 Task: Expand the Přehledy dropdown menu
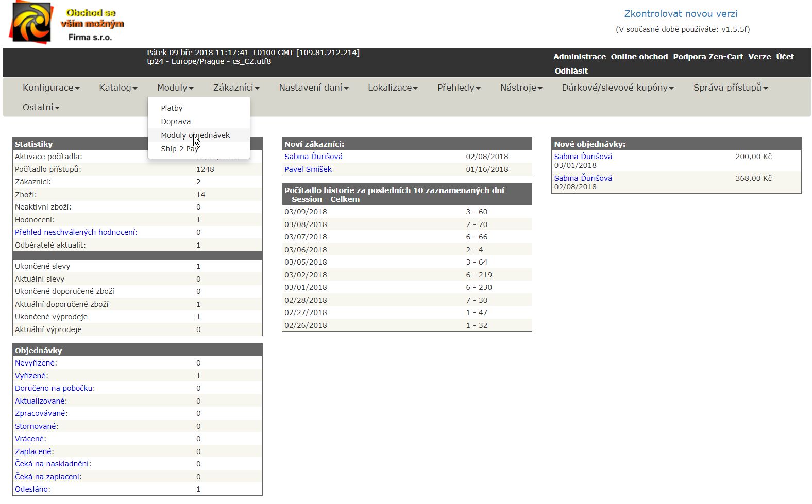(x=459, y=88)
